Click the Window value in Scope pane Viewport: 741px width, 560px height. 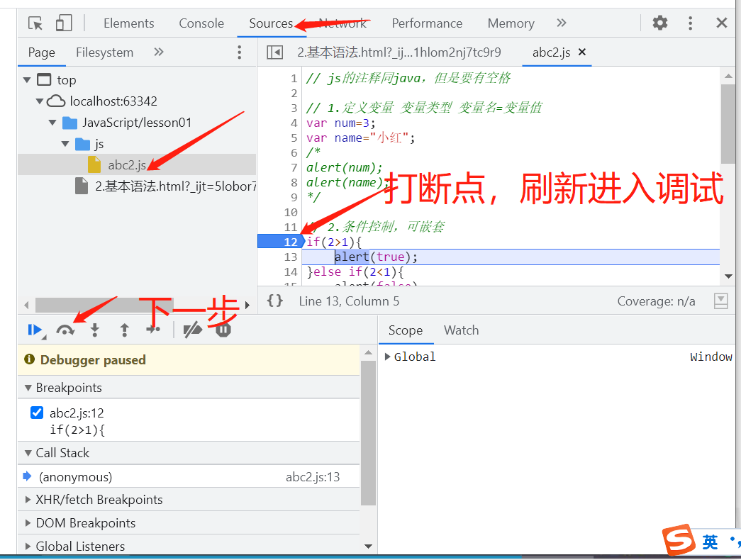tap(711, 357)
